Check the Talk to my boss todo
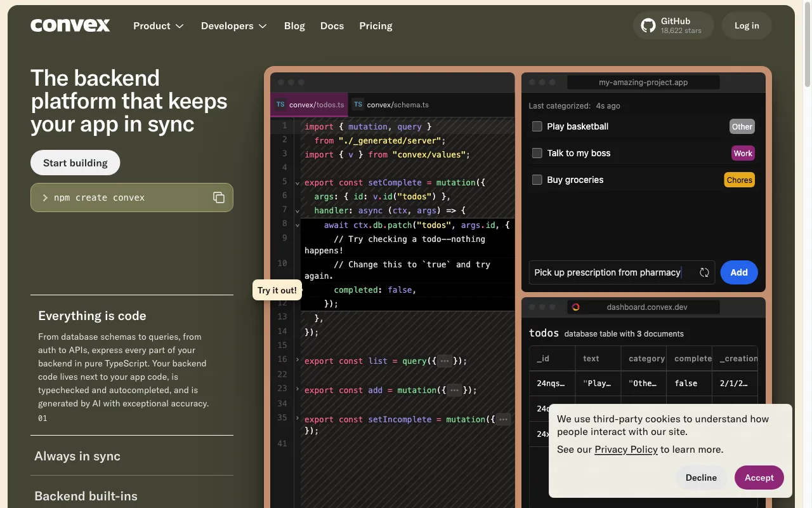Image resolution: width=812 pixels, height=508 pixels. [x=537, y=153]
